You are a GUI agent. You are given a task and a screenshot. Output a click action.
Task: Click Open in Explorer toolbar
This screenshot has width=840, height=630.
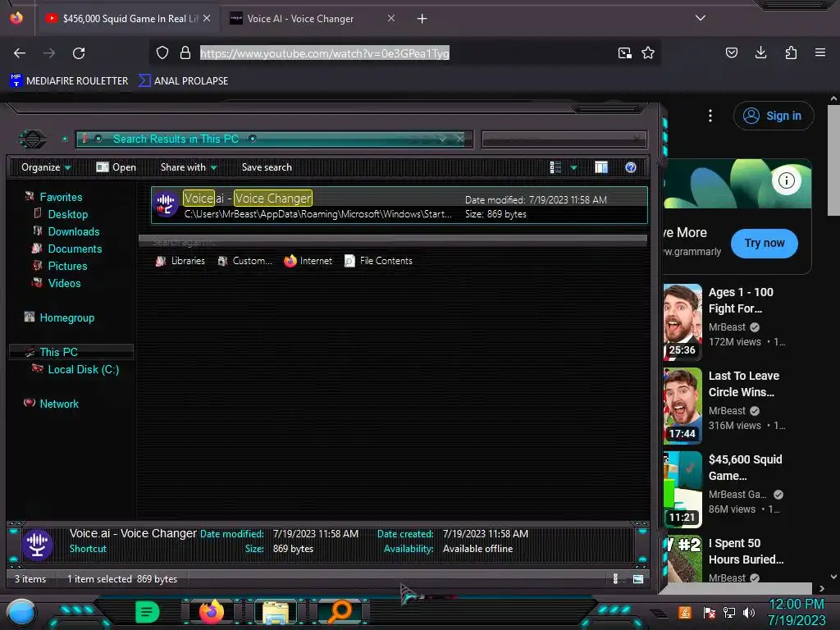point(116,167)
